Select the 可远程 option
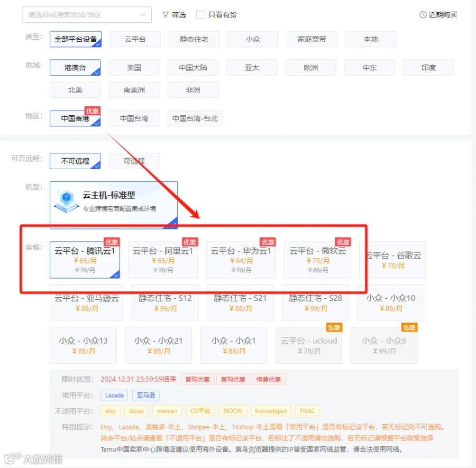476x468 pixels. coord(134,161)
